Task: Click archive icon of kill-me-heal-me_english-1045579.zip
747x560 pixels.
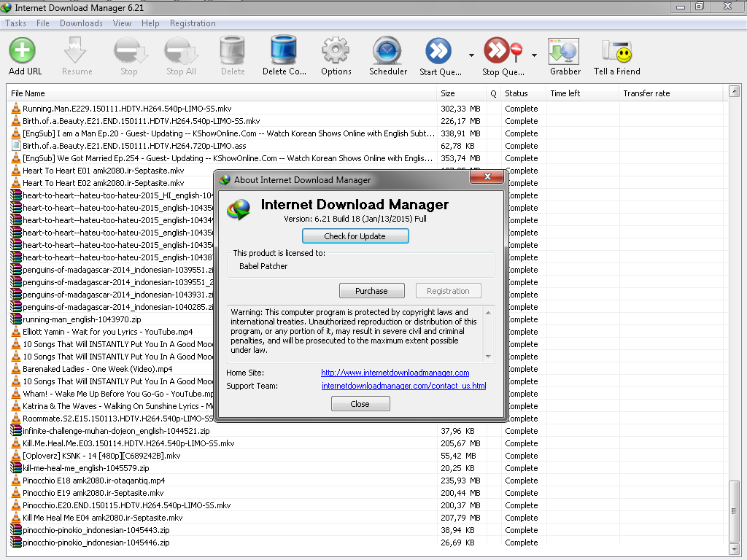Action: [x=16, y=467]
